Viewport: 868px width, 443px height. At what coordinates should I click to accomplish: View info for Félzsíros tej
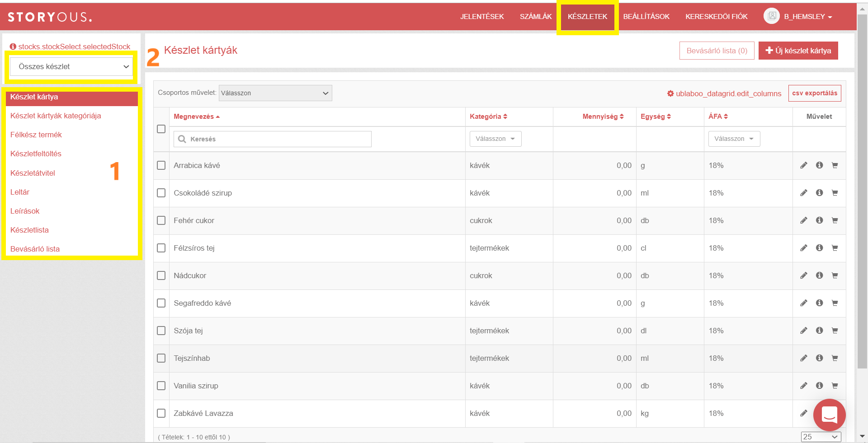click(x=819, y=248)
